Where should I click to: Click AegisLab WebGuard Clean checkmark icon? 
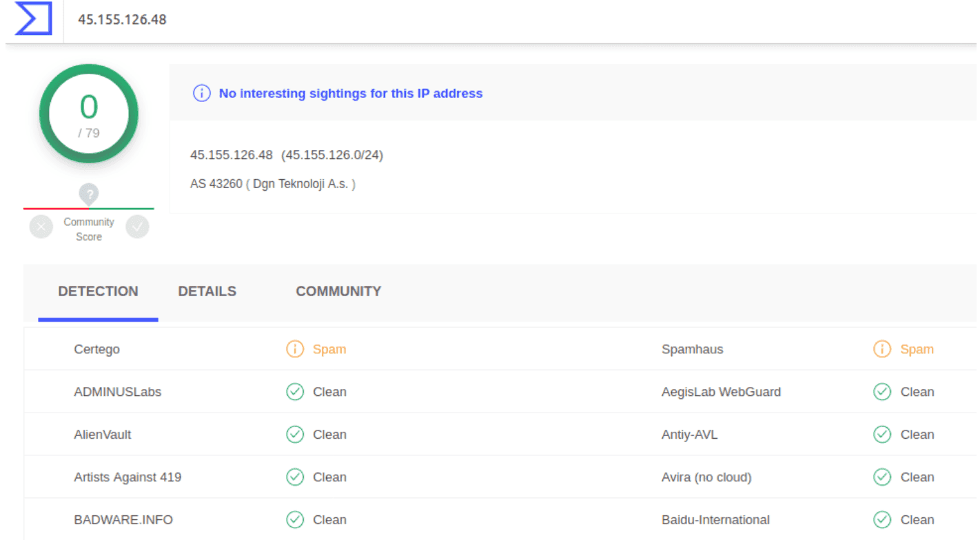882,392
